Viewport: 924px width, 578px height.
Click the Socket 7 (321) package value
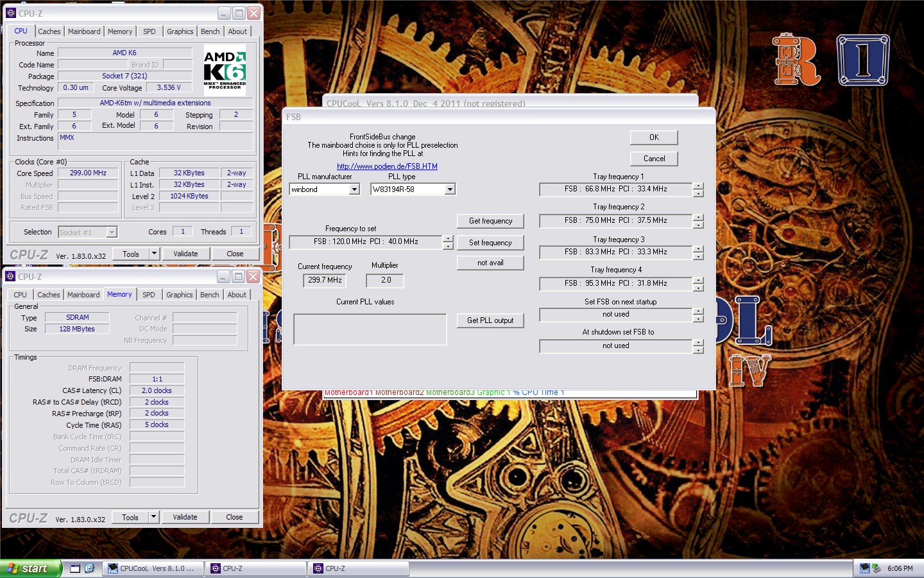pos(124,76)
